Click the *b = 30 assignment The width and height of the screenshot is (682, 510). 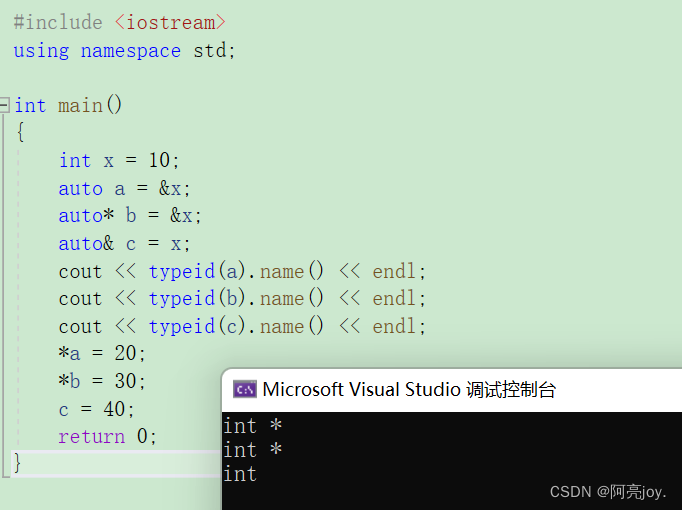tap(102, 381)
